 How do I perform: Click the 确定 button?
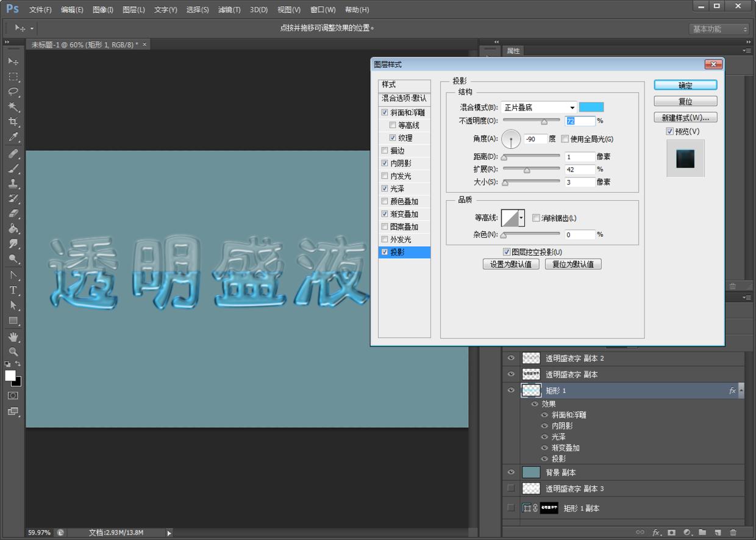point(685,85)
